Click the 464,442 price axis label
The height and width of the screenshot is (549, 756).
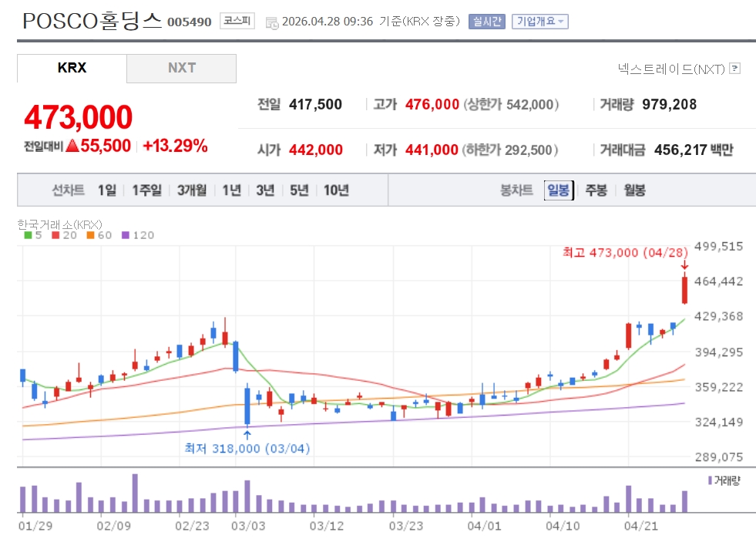[x=718, y=281]
